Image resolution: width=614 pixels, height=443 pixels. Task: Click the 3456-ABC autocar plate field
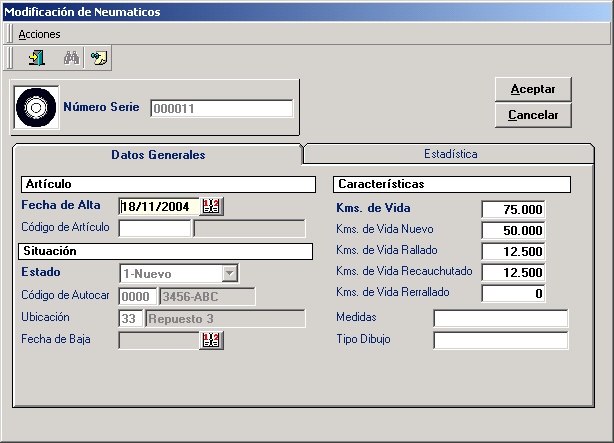(x=207, y=297)
